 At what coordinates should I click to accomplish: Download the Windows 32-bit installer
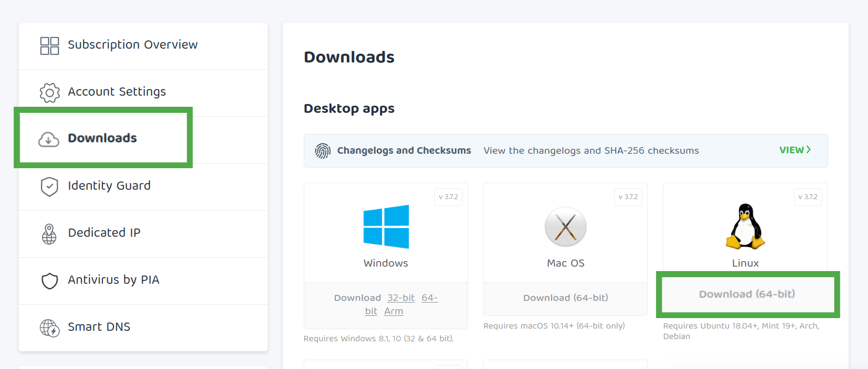point(401,298)
